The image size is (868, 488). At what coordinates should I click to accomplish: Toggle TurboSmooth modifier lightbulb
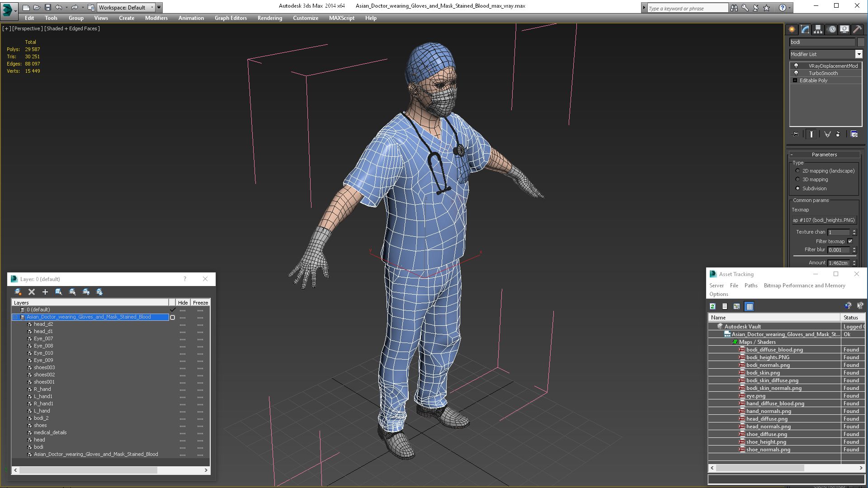point(796,73)
